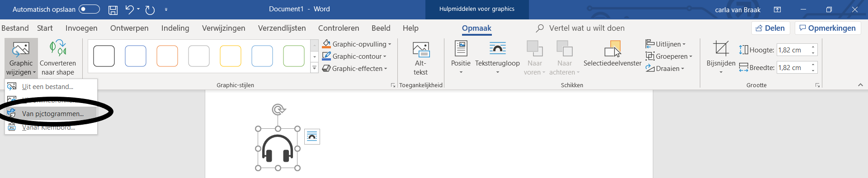868x178 pixels.
Task: Choose Van pictogrammen menu entry
Action: (x=51, y=114)
